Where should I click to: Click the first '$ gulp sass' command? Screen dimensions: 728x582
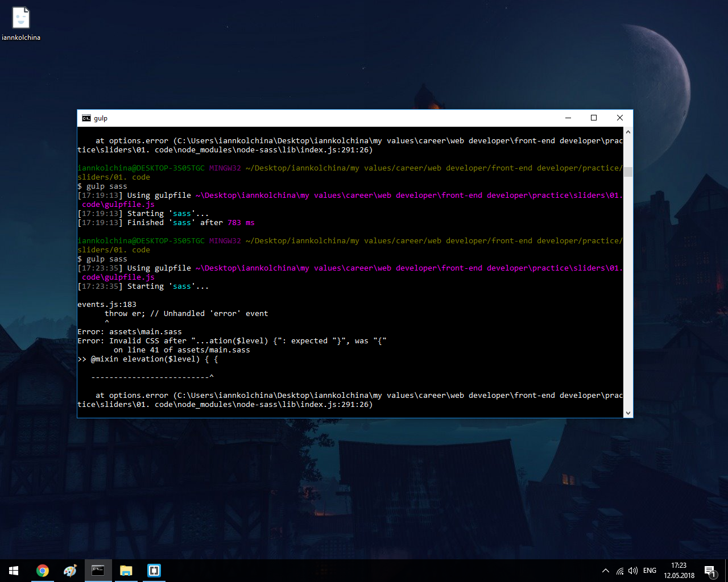(x=102, y=186)
